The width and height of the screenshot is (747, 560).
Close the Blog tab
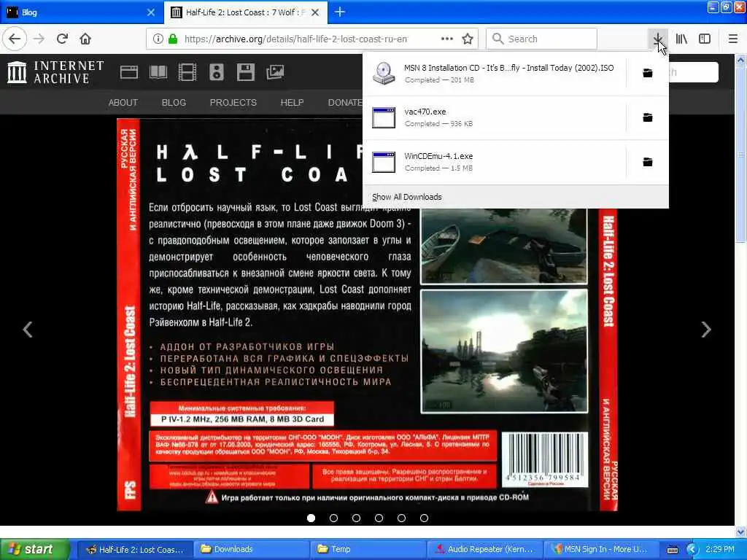150,12
